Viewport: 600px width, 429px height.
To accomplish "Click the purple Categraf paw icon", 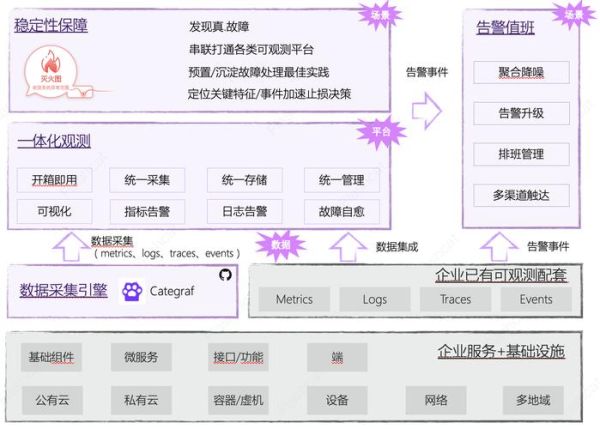I will click(x=132, y=291).
